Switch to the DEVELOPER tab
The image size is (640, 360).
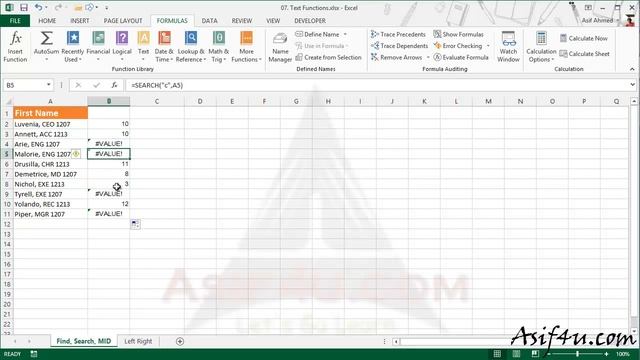tap(310, 21)
